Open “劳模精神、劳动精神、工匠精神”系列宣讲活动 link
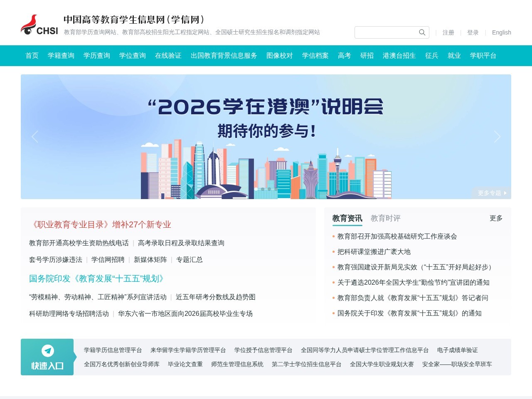Screen dimensions: 532x399 tap(98, 297)
